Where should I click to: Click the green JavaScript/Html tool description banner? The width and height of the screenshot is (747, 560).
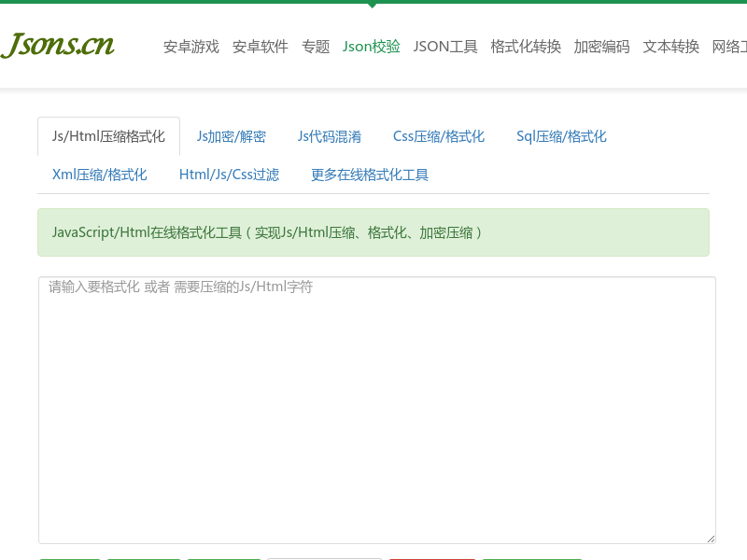[373, 232]
